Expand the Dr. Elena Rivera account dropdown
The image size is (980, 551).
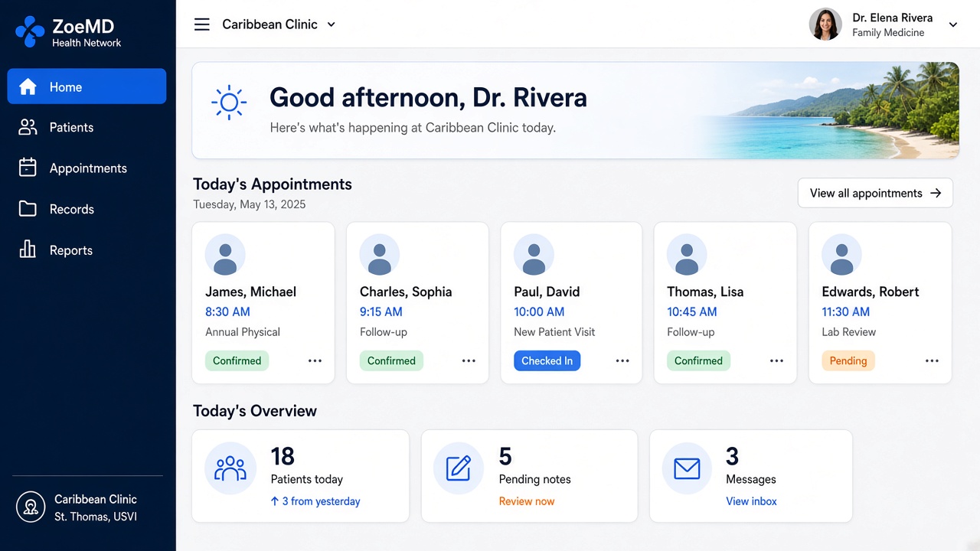pyautogui.click(x=953, y=24)
